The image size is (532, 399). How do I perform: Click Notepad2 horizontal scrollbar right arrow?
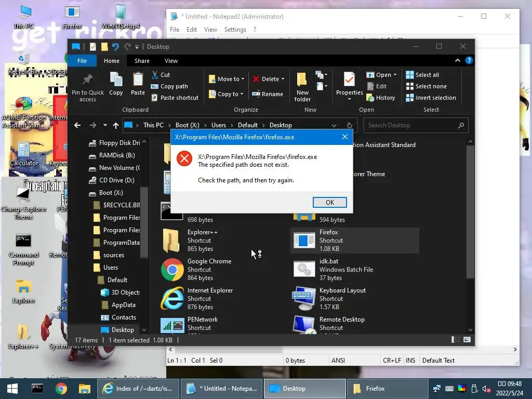[515, 349]
